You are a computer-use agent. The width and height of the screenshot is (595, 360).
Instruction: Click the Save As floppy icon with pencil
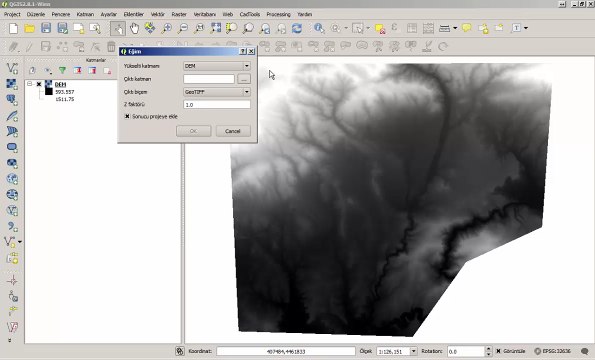click(63, 28)
